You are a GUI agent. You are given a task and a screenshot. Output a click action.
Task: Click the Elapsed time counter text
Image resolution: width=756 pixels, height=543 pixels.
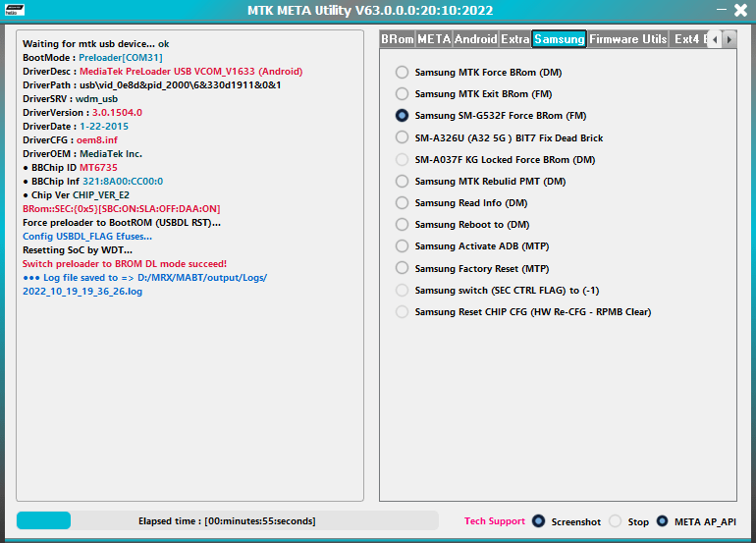[227, 520]
